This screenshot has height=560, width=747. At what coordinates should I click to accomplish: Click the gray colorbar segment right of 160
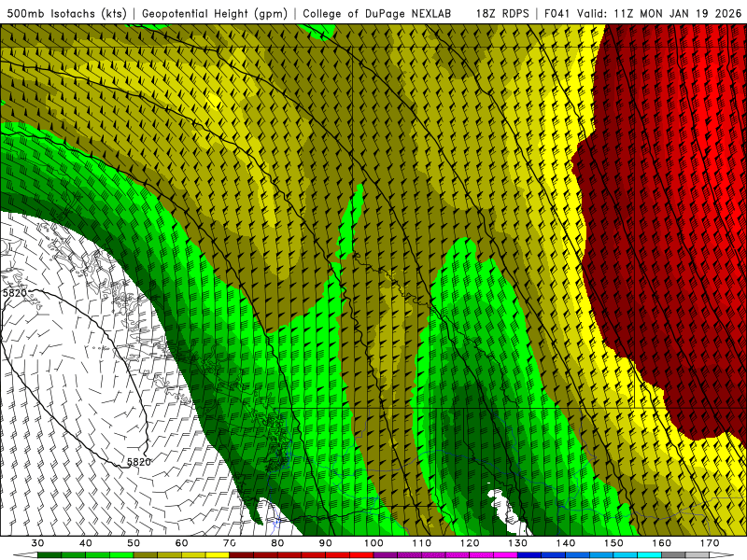673,555
